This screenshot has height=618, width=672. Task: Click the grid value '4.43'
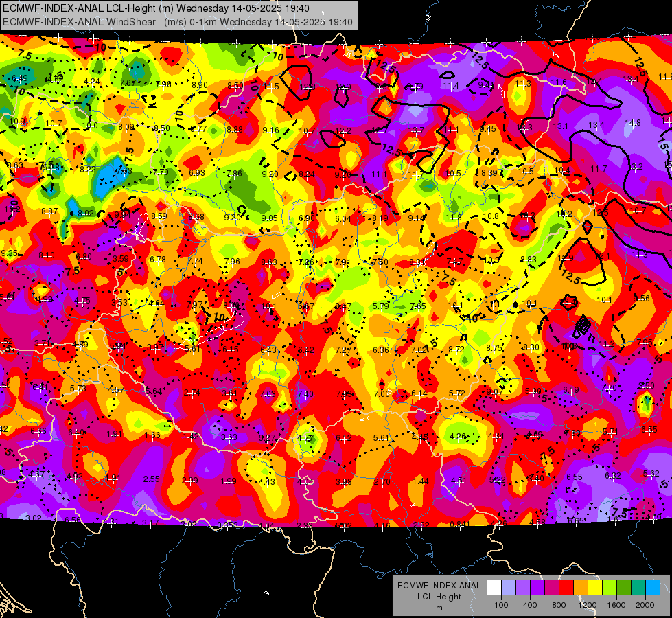267,481
